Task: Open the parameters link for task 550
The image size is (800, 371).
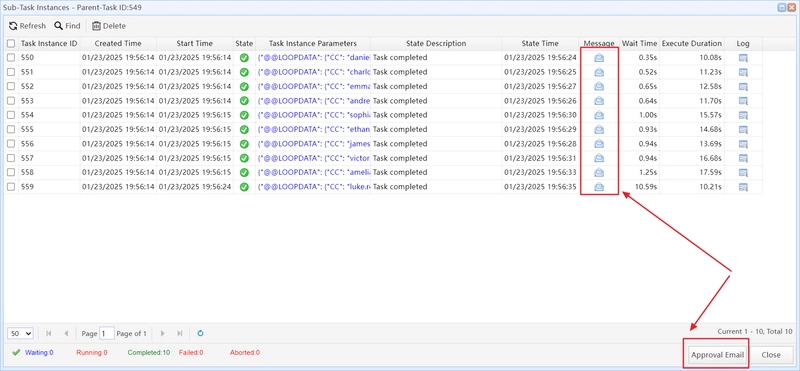Action: point(313,58)
